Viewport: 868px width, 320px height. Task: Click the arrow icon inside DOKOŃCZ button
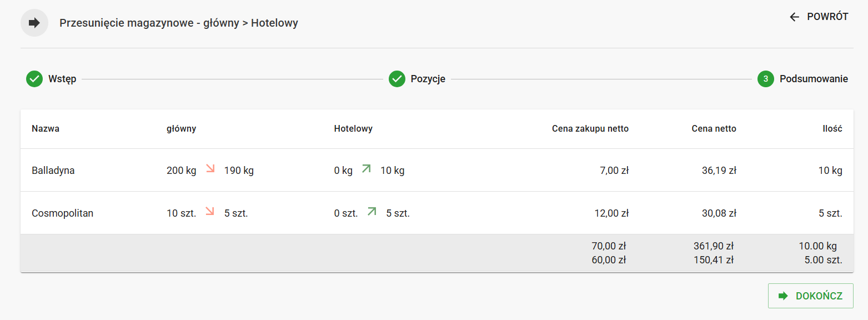784,296
